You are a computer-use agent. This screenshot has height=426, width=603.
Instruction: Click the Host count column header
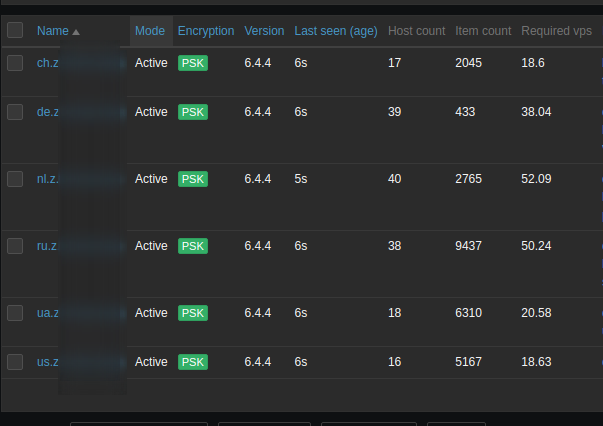point(416,31)
